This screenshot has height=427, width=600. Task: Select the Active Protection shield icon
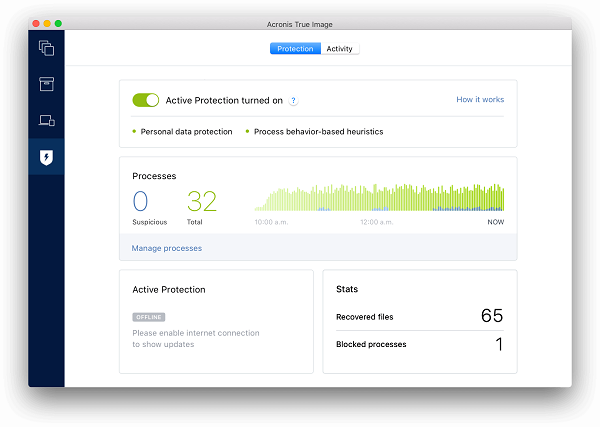[46, 157]
